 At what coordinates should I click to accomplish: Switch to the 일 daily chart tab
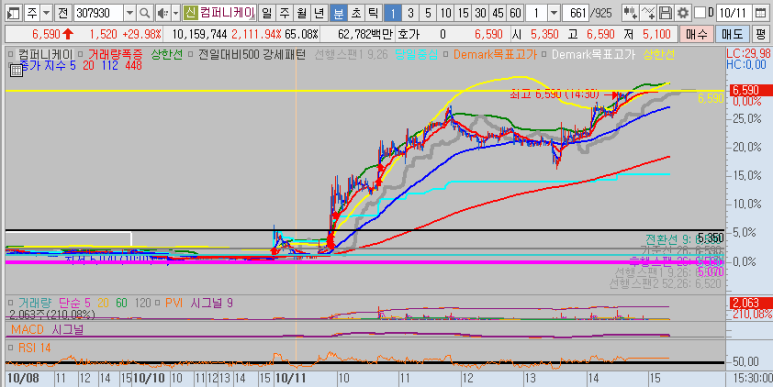click(266, 13)
